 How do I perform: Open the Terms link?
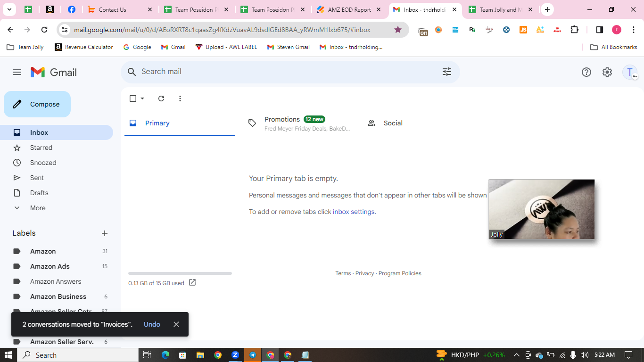[x=343, y=273]
